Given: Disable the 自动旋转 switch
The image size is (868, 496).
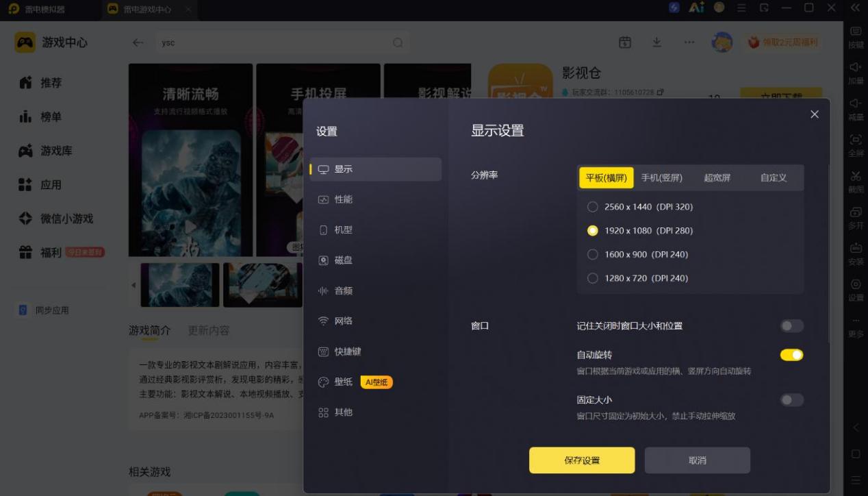Looking at the screenshot, I should click(792, 355).
